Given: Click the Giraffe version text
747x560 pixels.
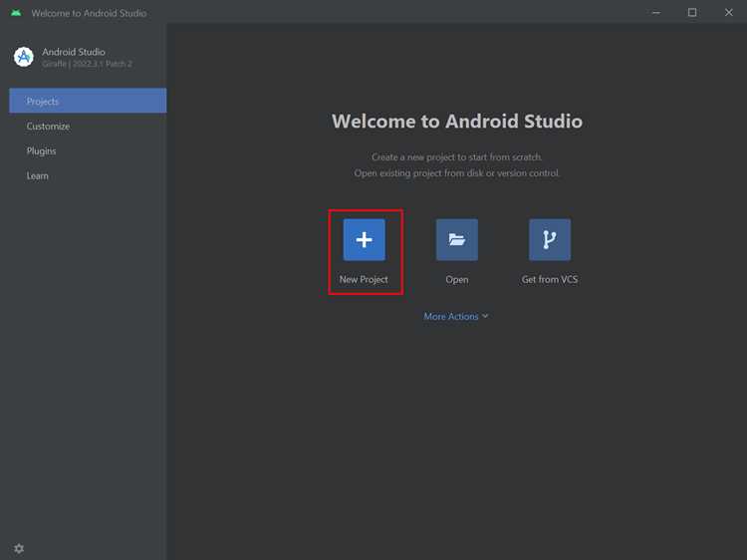Looking at the screenshot, I should click(87, 64).
